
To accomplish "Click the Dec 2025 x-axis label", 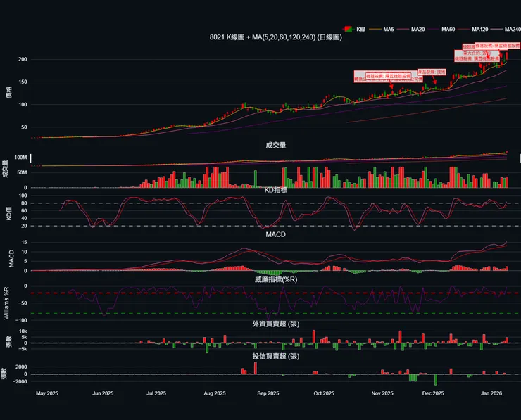I will tap(433, 393).
